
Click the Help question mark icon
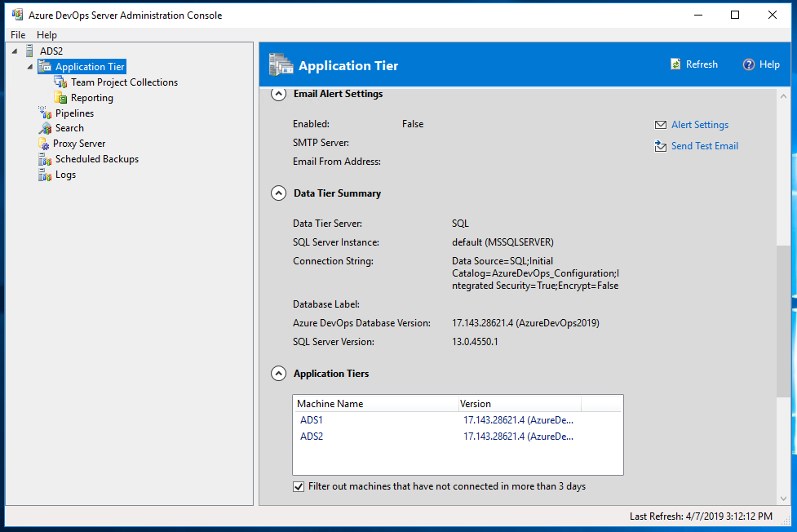(x=748, y=64)
